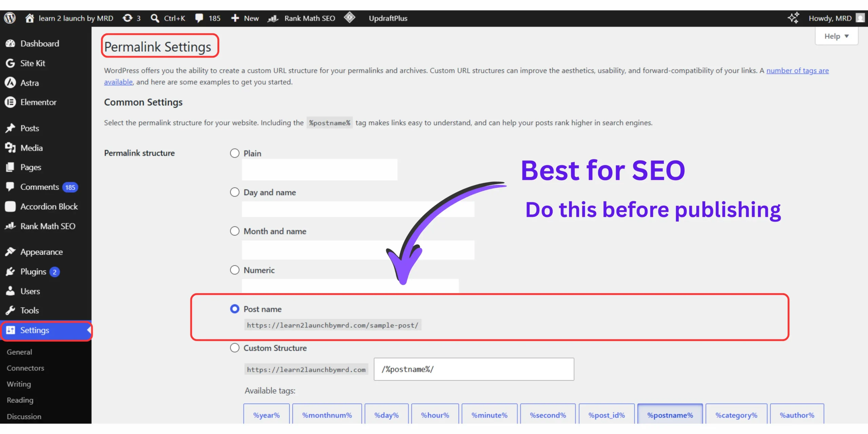Click the Plugins update count badge
This screenshot has height=434, width=868.
pyautogui.click(x=55, y=272)
